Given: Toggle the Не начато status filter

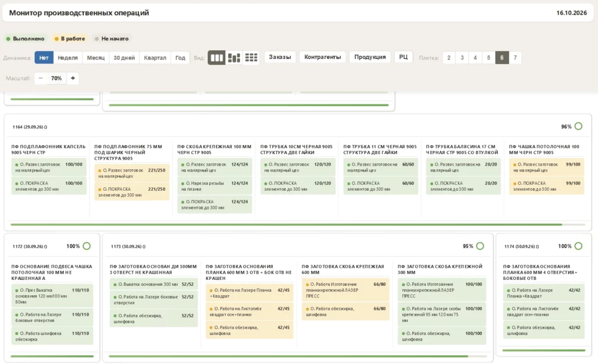Looking at the screenshot, I should tap(112, 38).
